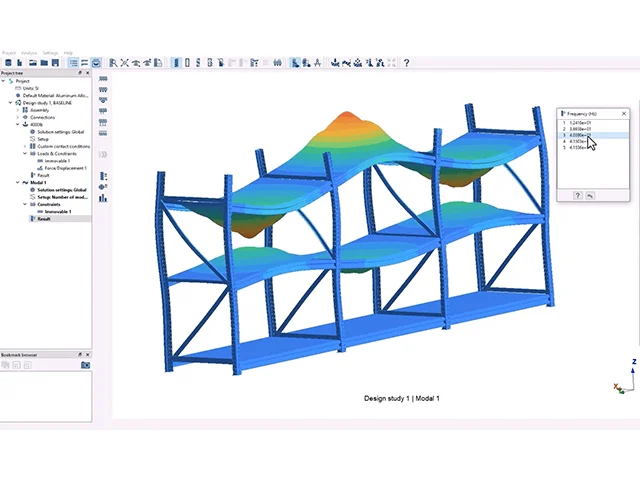Click the floppy disk save icon in toolbar
The image size is (640, 480).
click(x=55, y=63)
